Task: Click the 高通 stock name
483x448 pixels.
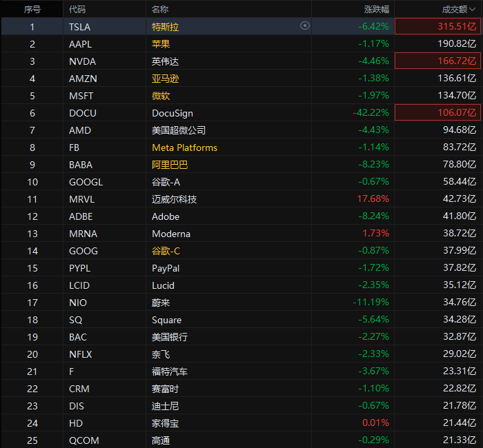Action: click(x=161, y=440)
